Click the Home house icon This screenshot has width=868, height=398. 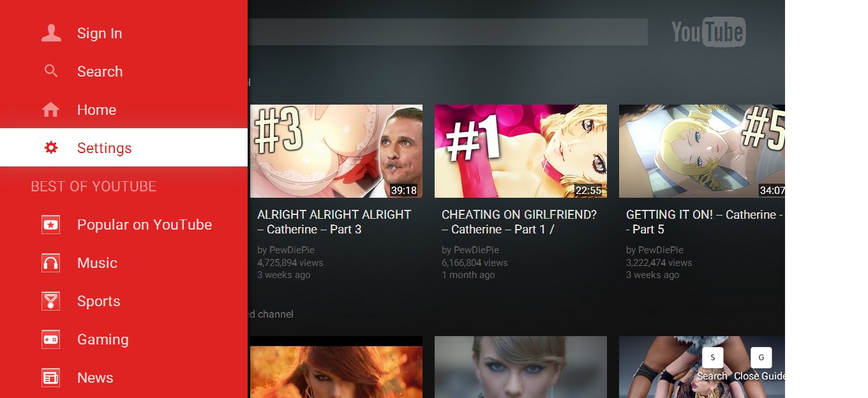[51, 110]
